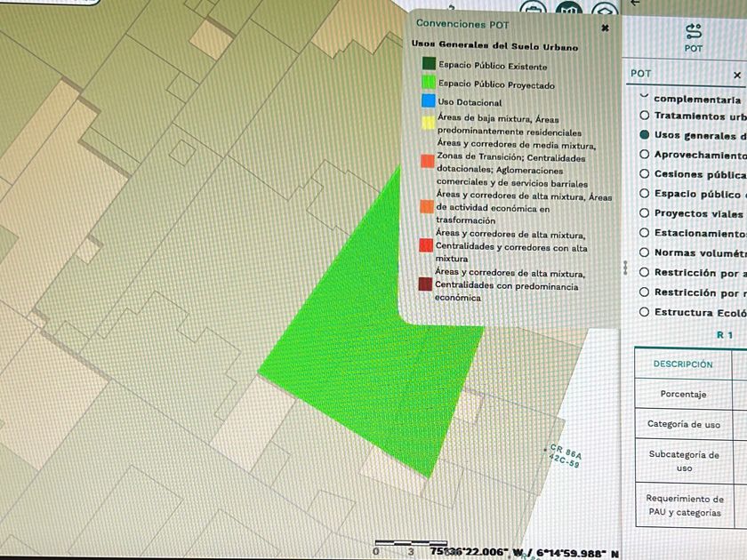This screenshot has width=747, height=560.
Task: Select the Aprovechamientos radio option
Action: [x=644, y=155]
